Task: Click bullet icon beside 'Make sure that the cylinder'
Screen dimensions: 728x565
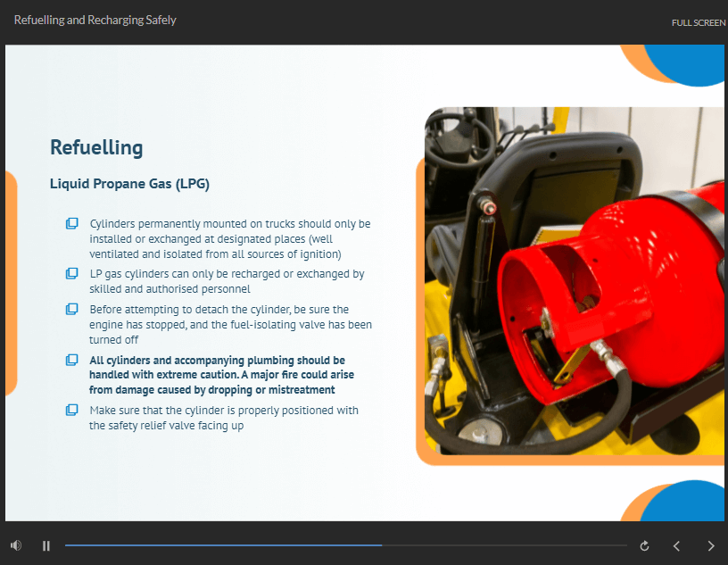Action: (x=71, y=410)
